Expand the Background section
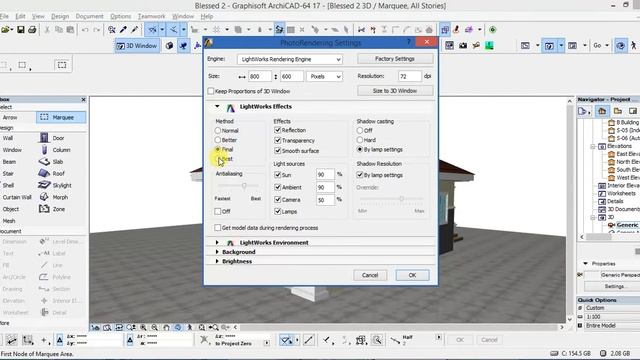This screenshot has height=360, width=640. click(217, 252)
